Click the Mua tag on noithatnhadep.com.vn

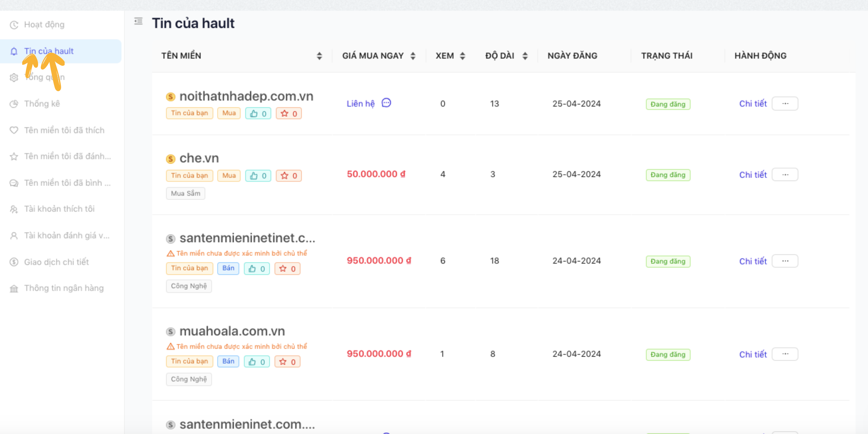click(229, 113)
